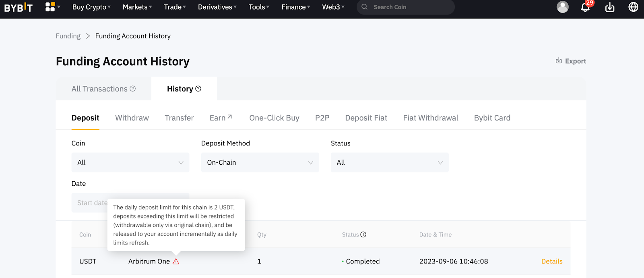Viewport: 644px width, 278px height.
Task: Click the Status column info icon
Action: coord(363,234)
